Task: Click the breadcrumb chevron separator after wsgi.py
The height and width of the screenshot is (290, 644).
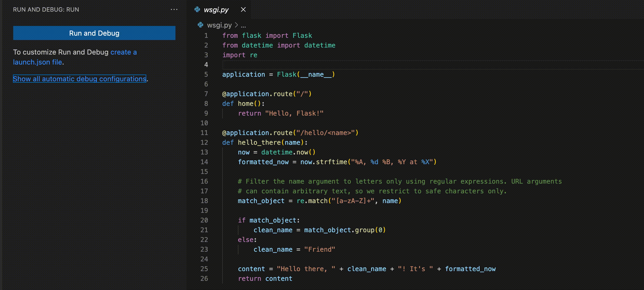Action: pos(236,25)
